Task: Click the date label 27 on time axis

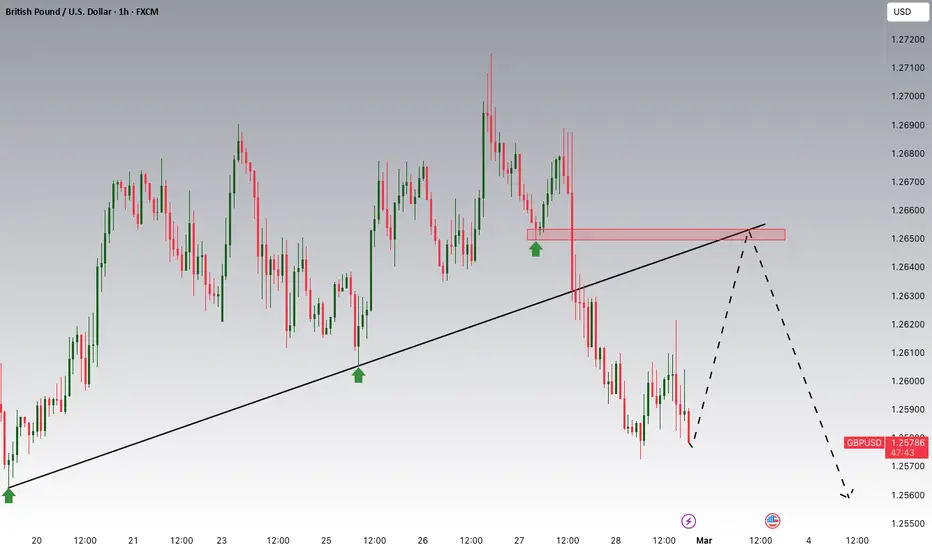Action: point(519,540)
